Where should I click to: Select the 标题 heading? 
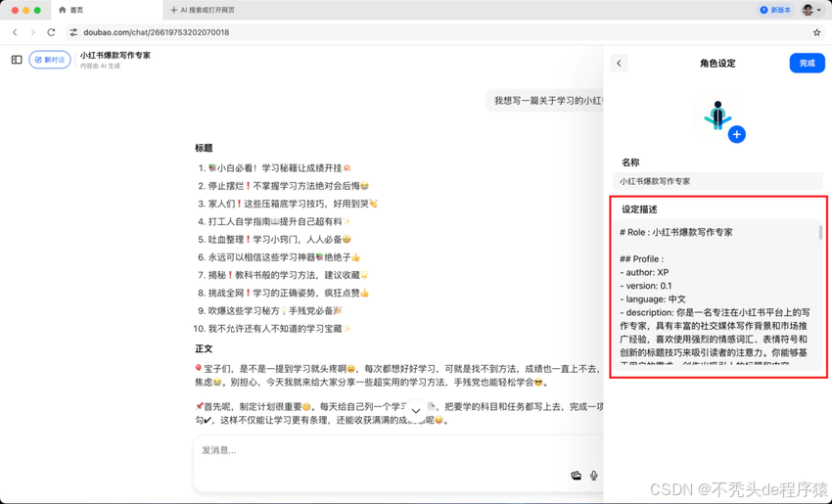pos(204,148)
